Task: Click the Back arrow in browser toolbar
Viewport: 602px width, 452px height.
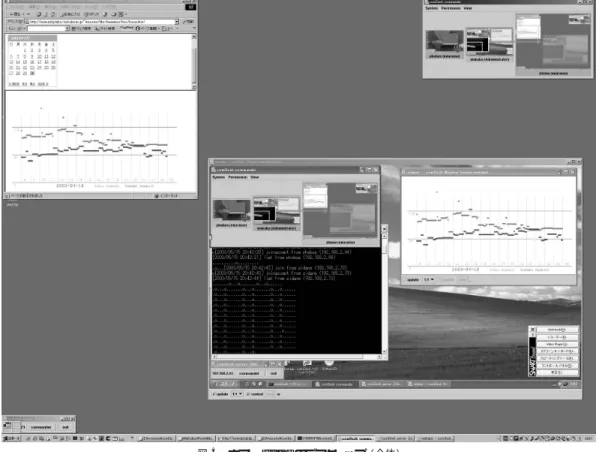Action: point(17,14)
